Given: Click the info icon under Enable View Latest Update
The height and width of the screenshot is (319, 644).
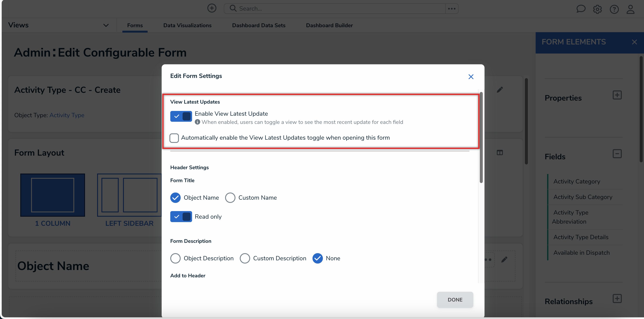Looking at the screenshot, I should (197, 122).
